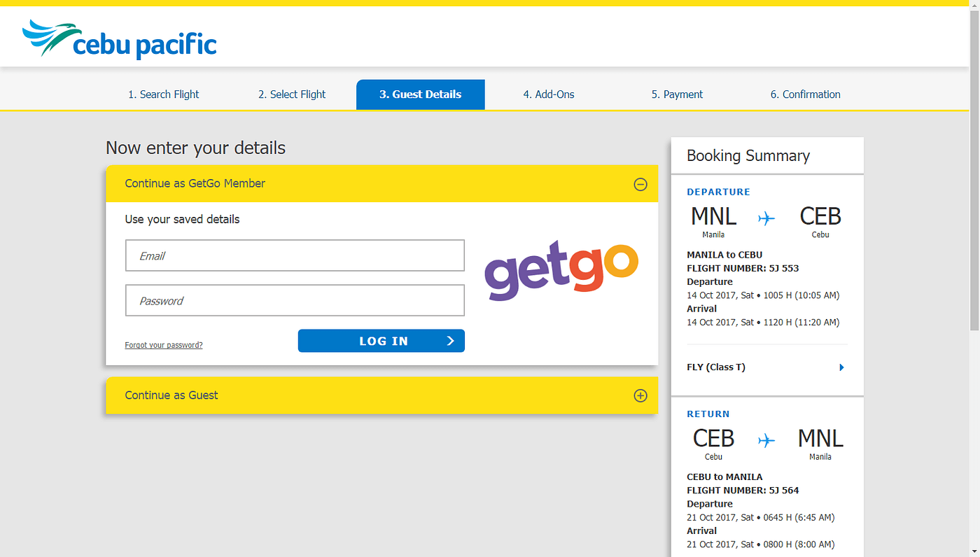Expand the FLY (Class T) fare details arrow
The height and width of the screenshot is (557, 980).
(x=842, y=367)
